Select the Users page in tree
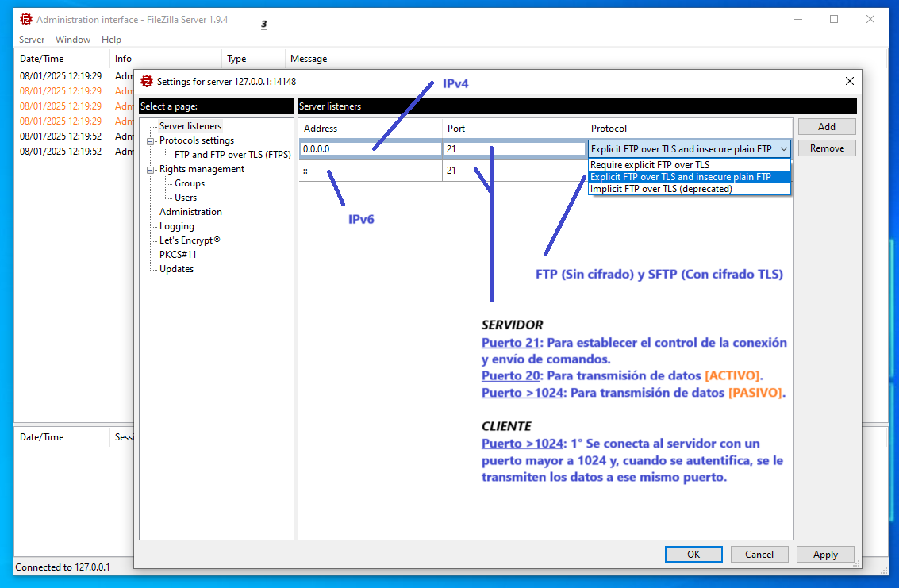899x588 pixels. 186,198
